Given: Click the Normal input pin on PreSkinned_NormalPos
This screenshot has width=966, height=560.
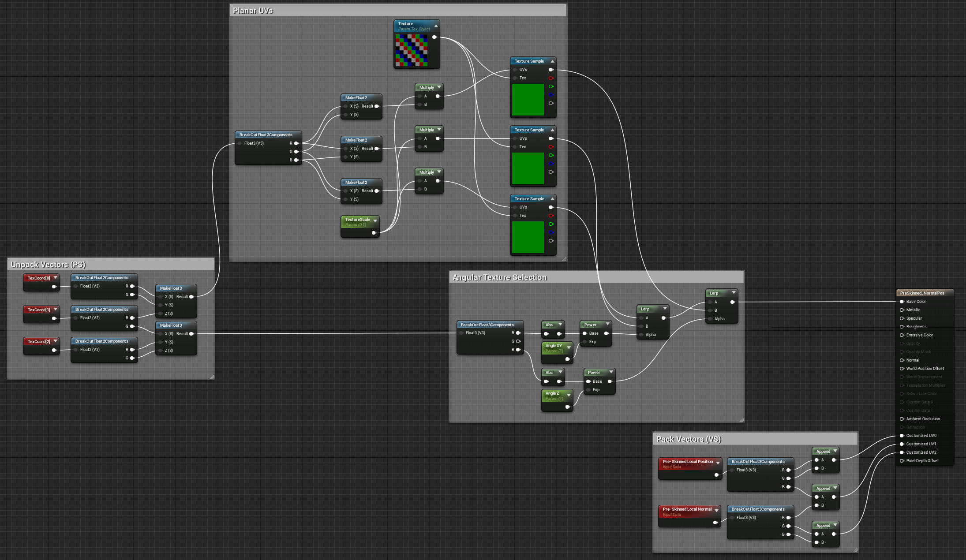Looking at the screenshot, I should click(902, 360).
